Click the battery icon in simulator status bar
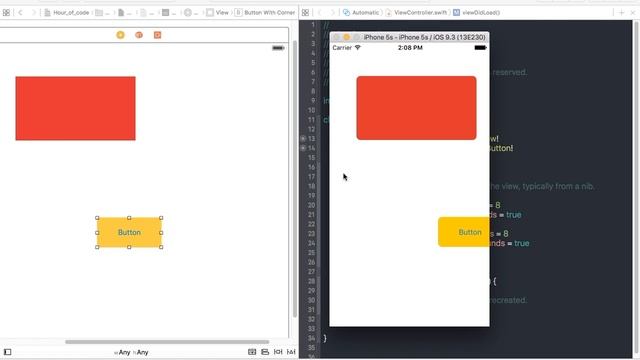Screen dimensions: 640x360 (x=480, y=48)
